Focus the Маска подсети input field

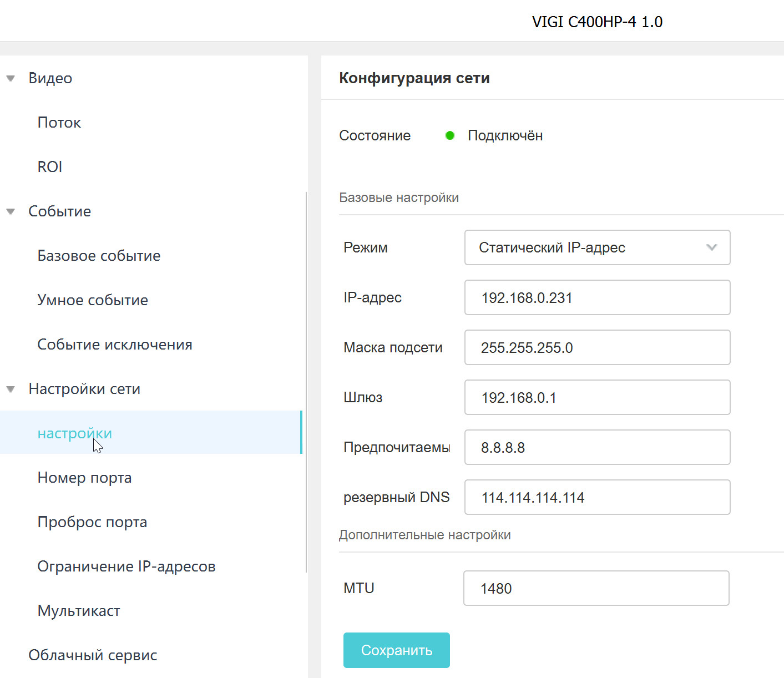tap(598, 347)
